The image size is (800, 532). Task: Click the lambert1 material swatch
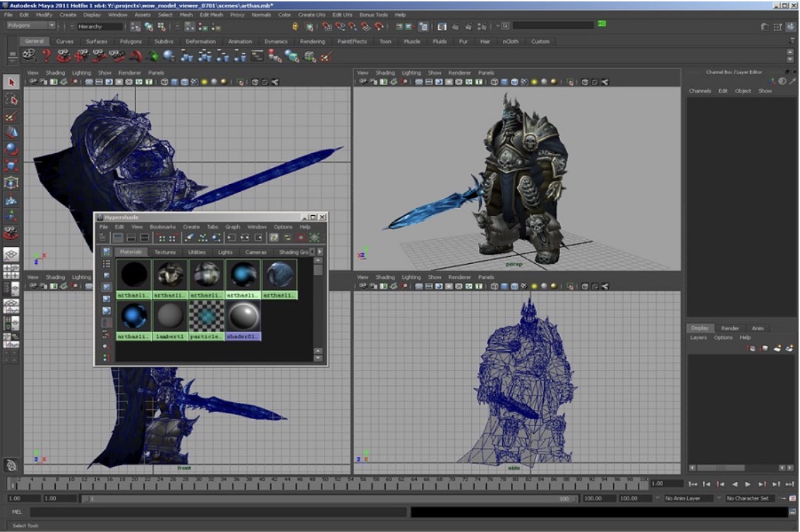171,316
